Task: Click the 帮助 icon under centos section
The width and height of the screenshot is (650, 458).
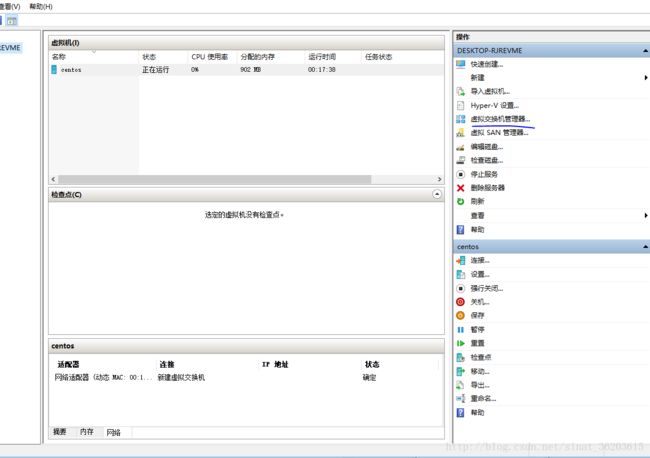Action: [x=461, y=412]
